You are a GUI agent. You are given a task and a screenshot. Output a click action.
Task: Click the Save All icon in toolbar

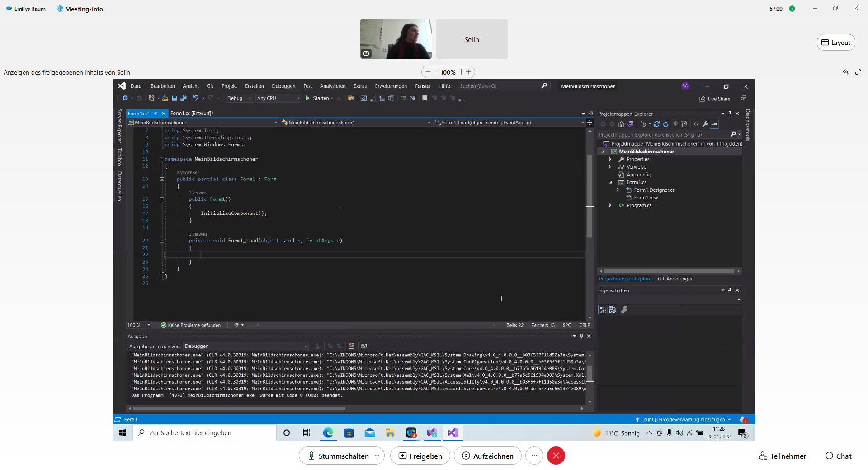click(x=183, y=98)
